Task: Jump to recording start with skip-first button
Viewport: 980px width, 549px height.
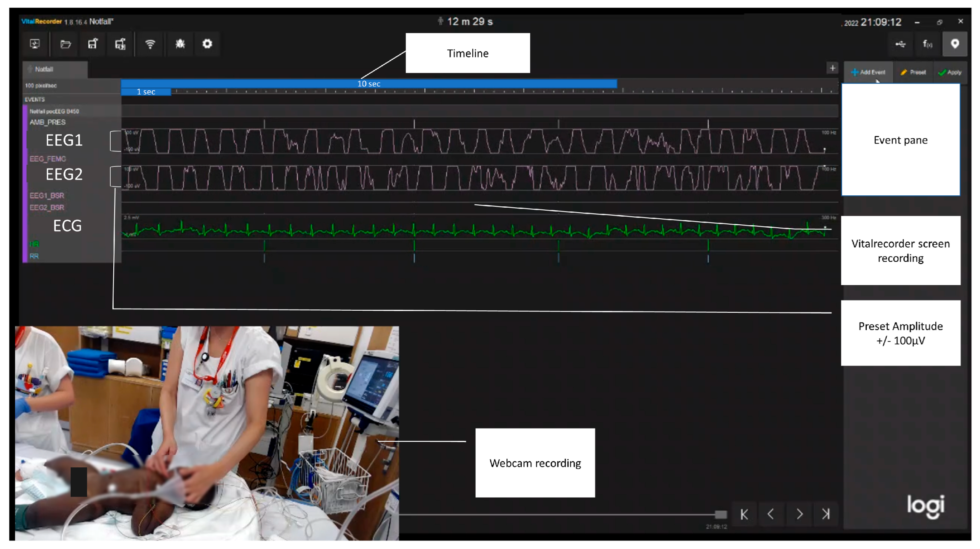Action: [744, 514]
